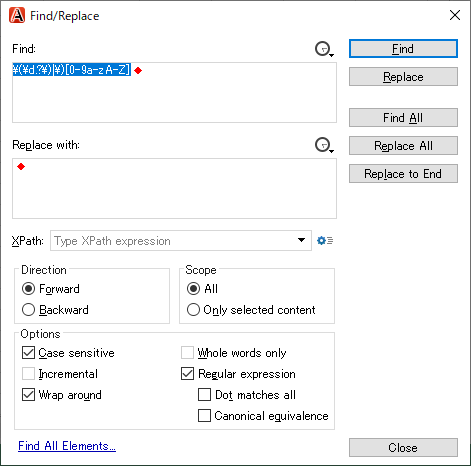Image resolution: width=471 pixels, height=466 pixels.
Task: Click the Replace All button
Action: click(403, 146)
